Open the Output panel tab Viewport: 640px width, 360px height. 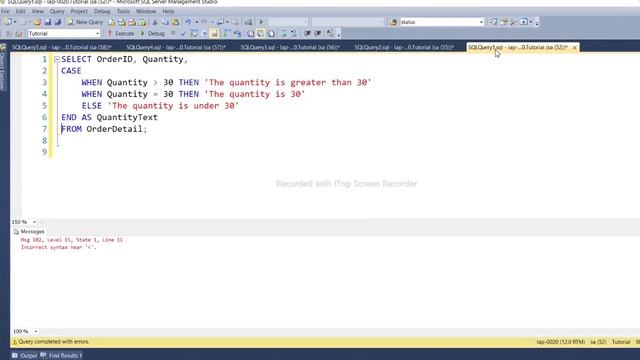click(x=24, y=356)
